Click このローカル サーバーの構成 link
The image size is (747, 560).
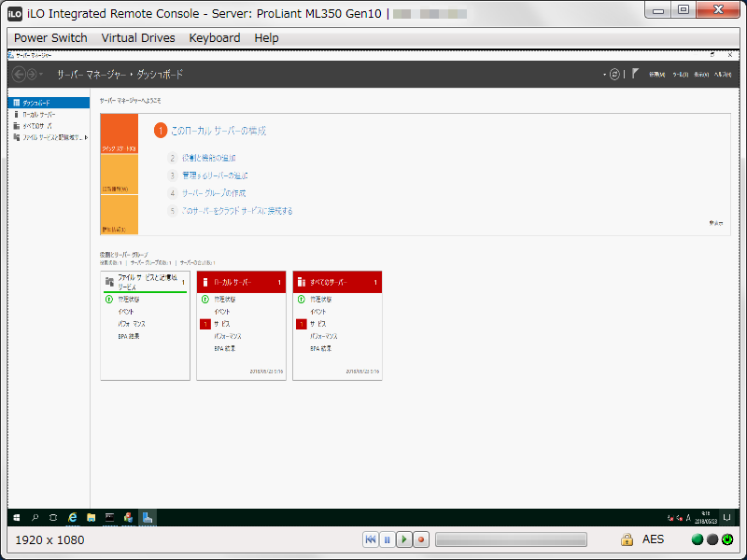coord(218,131)
